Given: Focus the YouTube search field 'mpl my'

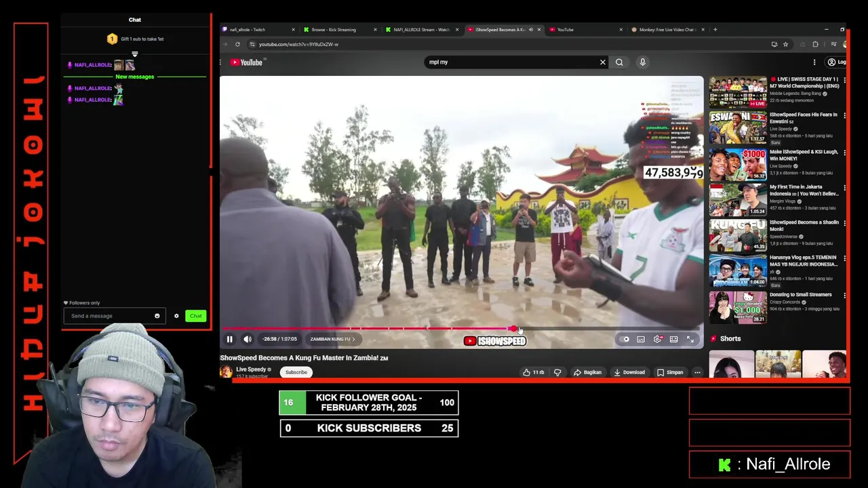Looking at the screenshot, I should (x=511, y=62).
